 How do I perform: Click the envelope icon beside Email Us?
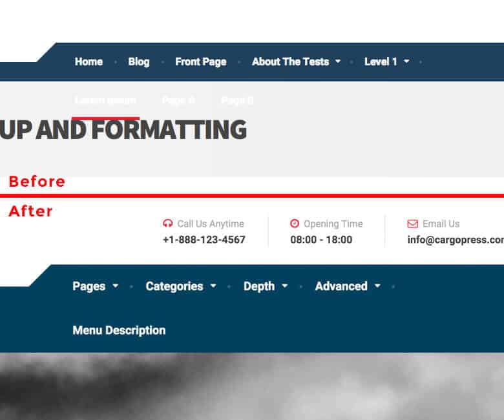coord(412,224)
